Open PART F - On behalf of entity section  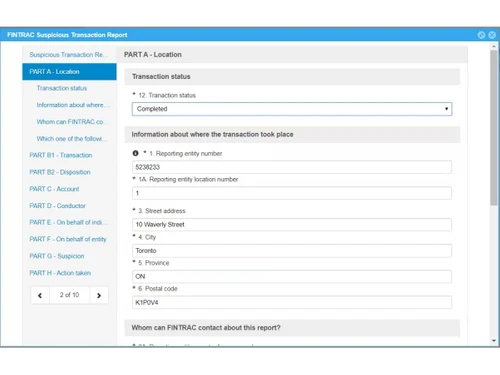tap(68, 239)
